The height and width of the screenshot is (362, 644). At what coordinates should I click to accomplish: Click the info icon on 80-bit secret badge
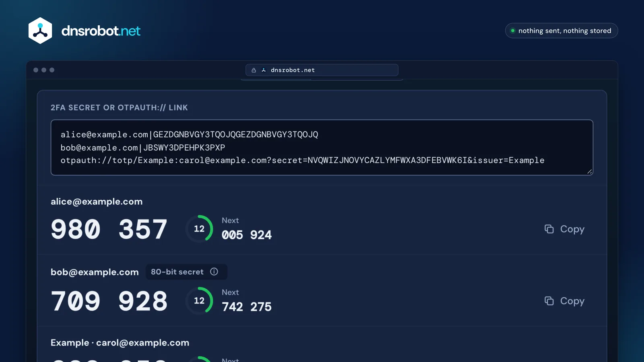click(214, 271)
